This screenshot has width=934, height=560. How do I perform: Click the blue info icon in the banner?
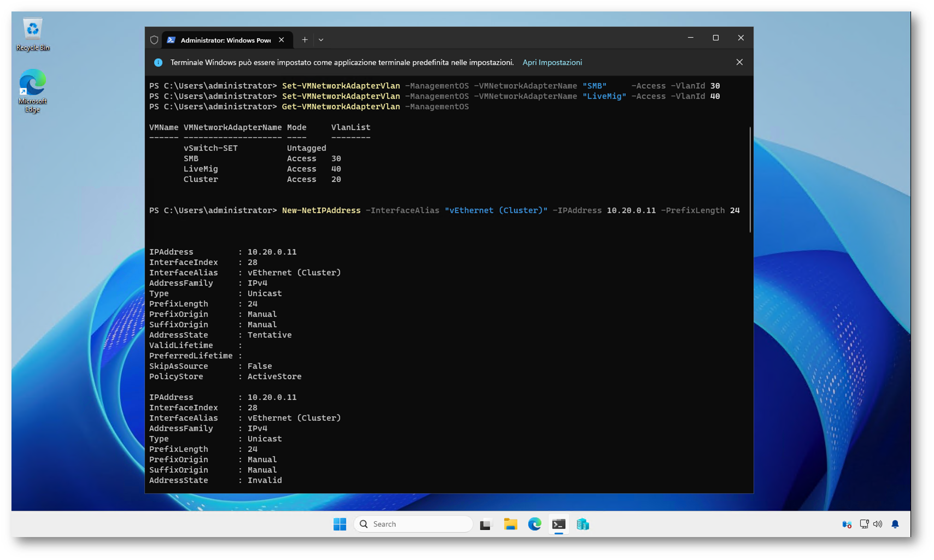(158, 62)
